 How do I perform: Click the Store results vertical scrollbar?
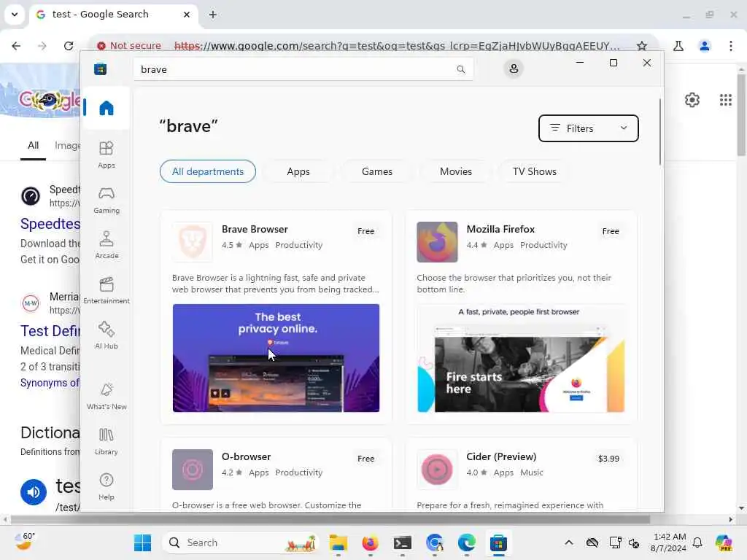(660, 132)
